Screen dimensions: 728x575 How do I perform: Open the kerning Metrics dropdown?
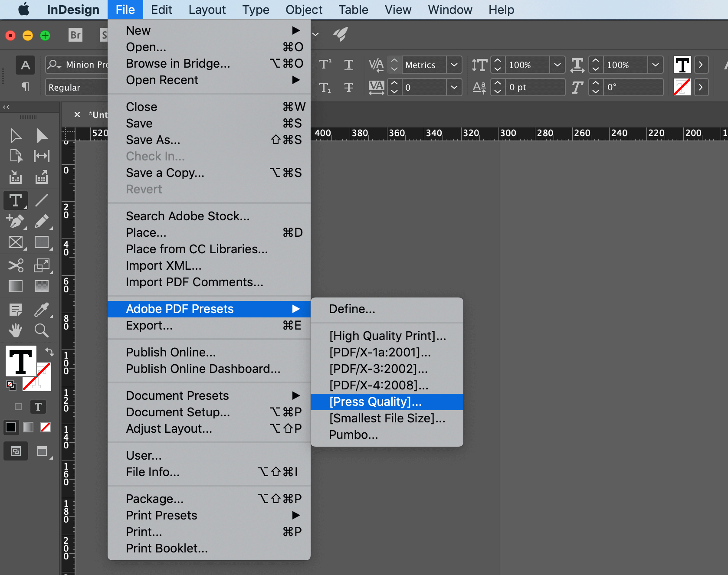[454, 65]
